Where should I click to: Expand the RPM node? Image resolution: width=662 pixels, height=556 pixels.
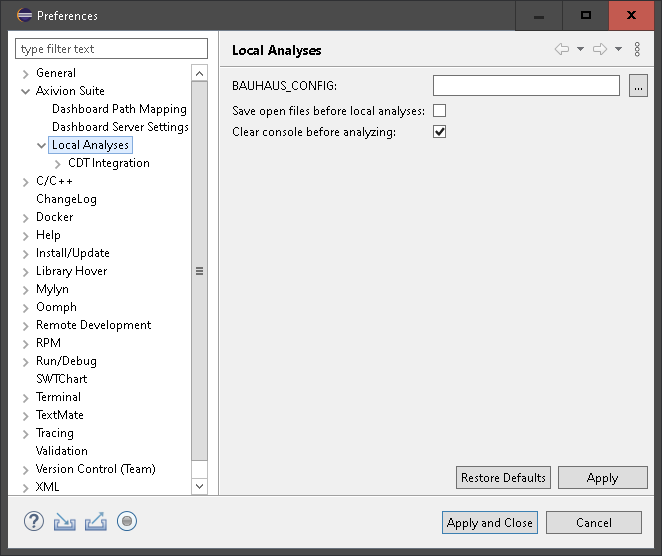point(26,344)
